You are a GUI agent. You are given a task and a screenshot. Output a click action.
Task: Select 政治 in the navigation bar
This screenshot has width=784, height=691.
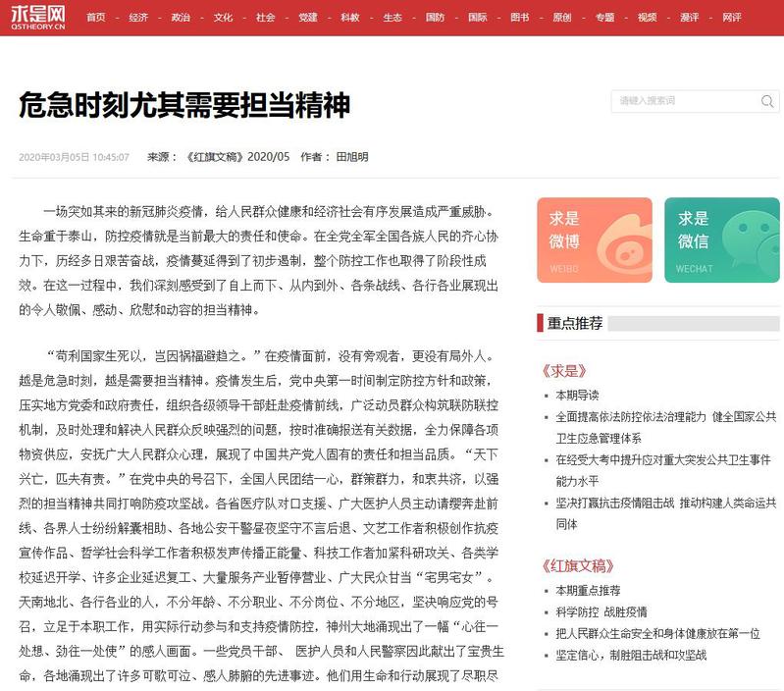pyautogui.click(x=181, y=18)
